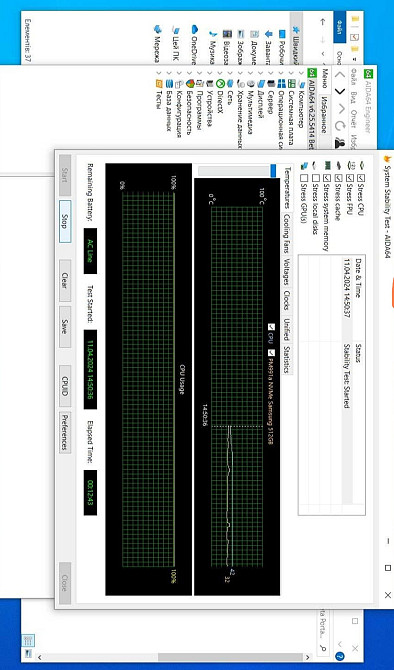
Task: Click AIDA64 toolbar back arrow
Action: pos(340,74)
